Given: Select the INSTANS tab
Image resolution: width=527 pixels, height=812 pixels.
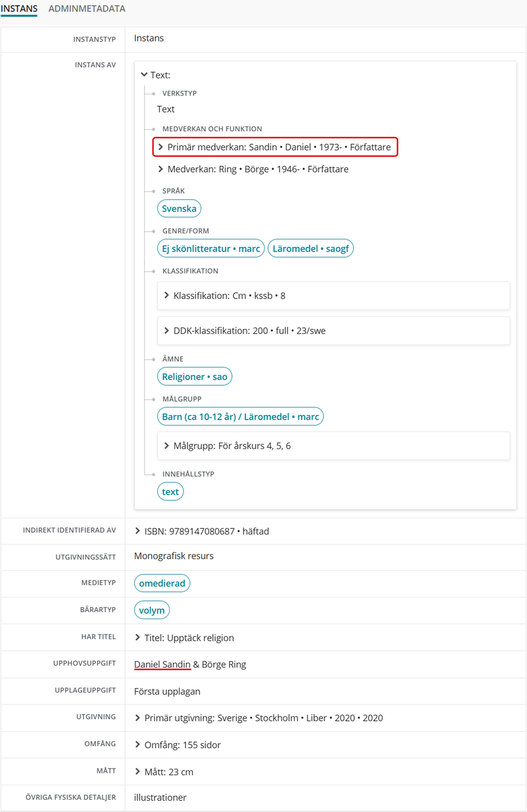Looking at the screenshot, I should 19,9.
